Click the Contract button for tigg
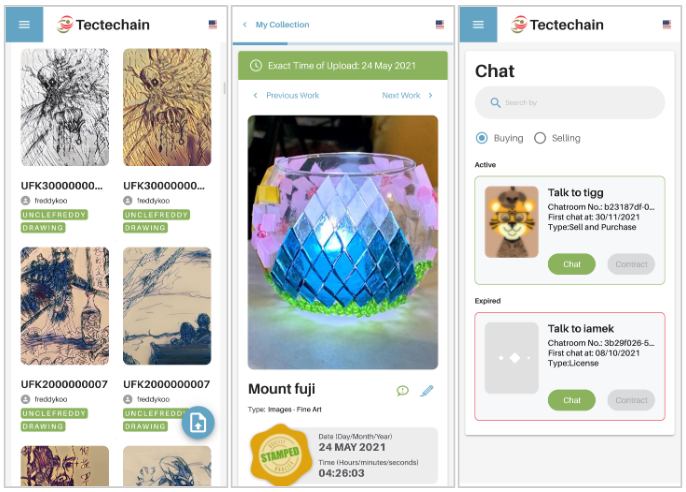Screen dimensions: 686x492 coord(631,264)
